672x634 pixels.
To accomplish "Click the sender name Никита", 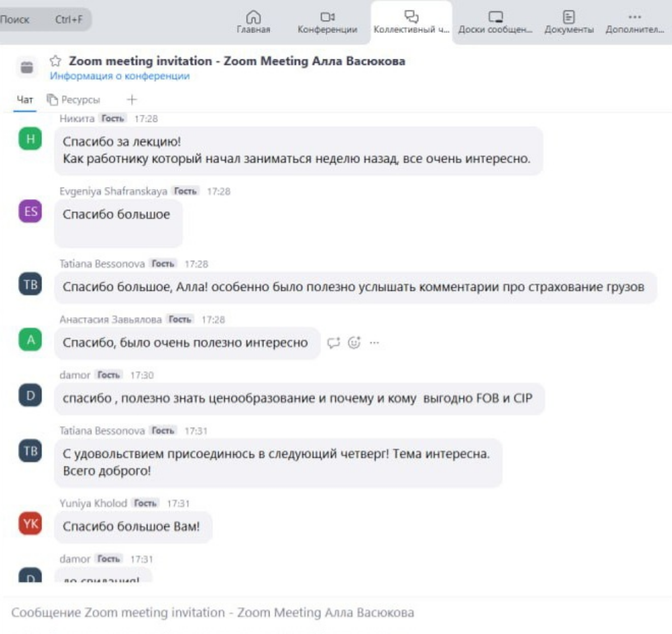I will coord(77,119).
